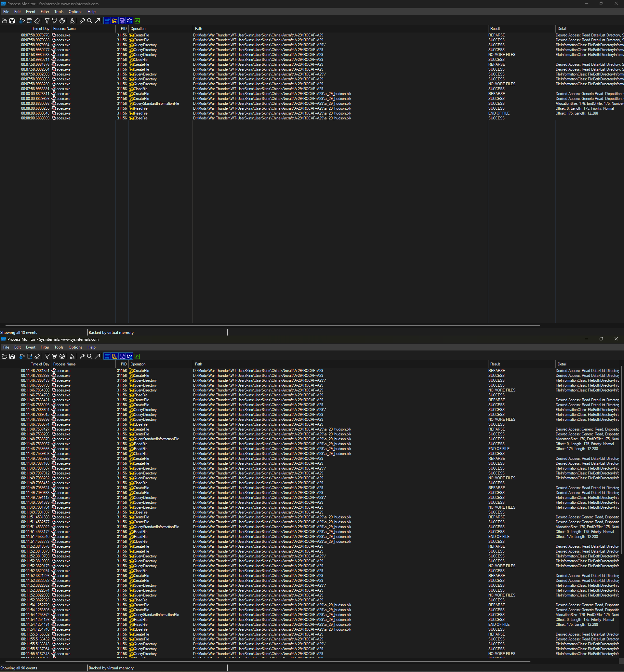This screenshot has width=624, height=672.
Task: Click the horizontal scrollbar in the lower window
Action: point(268,661)
